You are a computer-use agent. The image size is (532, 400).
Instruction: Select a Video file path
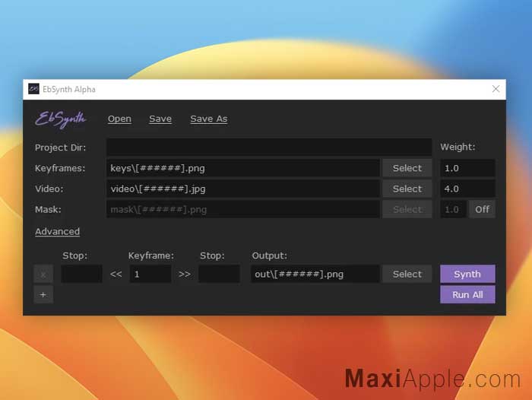(x=407, y=189)
